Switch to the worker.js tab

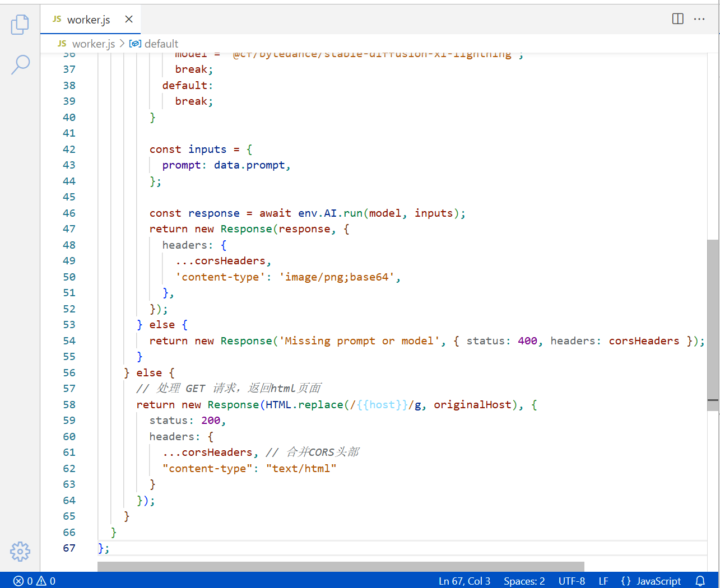pyautogui.click(x=90, y=20)
